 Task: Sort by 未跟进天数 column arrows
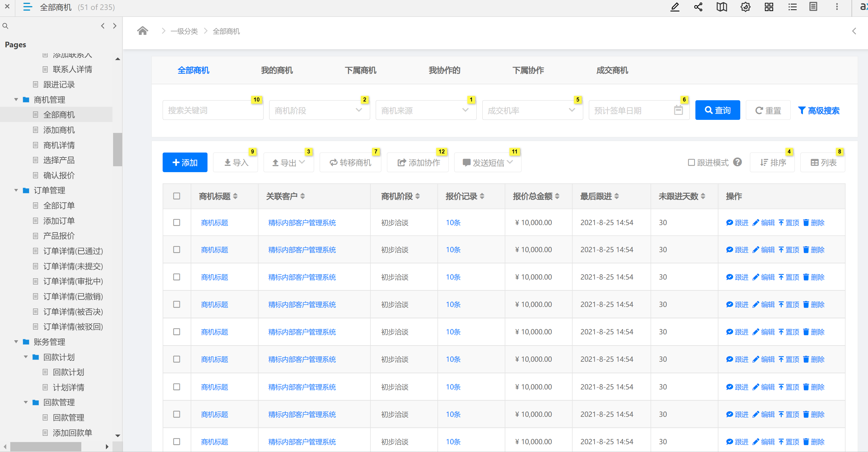pyautogui.click(x=703, y=196)
